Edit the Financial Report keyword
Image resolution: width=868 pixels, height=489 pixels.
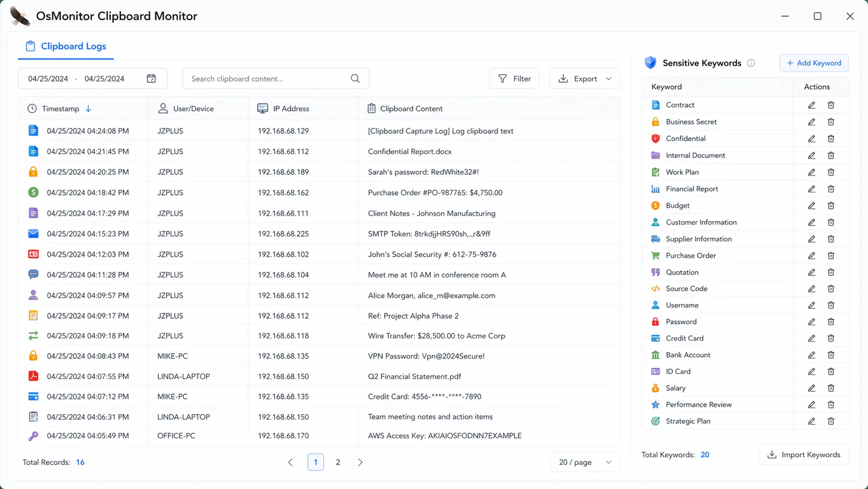[811, 189]
